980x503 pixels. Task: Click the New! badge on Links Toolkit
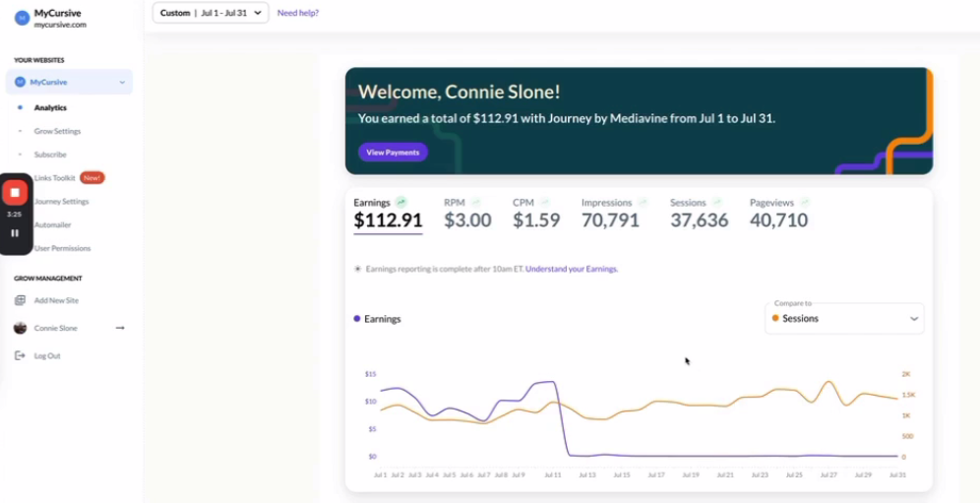(x=92, y=178)
